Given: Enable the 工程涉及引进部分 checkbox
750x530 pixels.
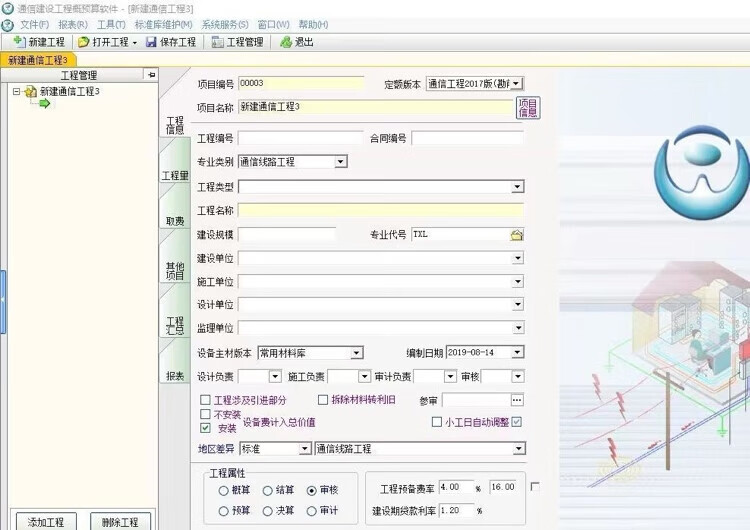Looking at the screenshot, I should click(x=205, y=400).
